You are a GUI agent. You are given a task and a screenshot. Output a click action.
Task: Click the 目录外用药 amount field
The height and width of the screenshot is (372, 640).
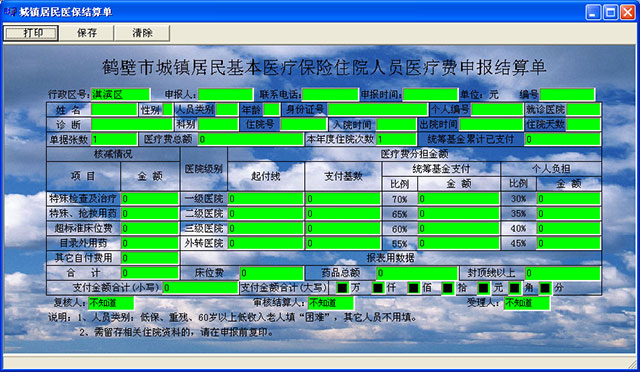coord(150,243)
